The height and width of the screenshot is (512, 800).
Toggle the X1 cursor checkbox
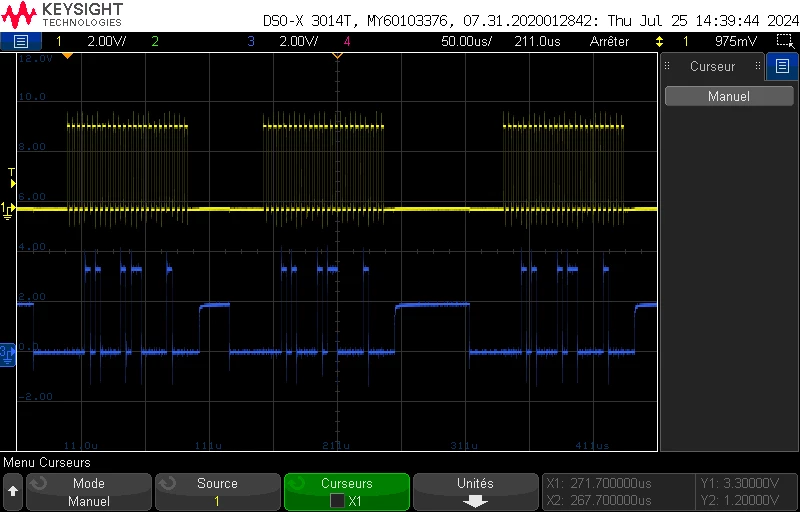337,501
